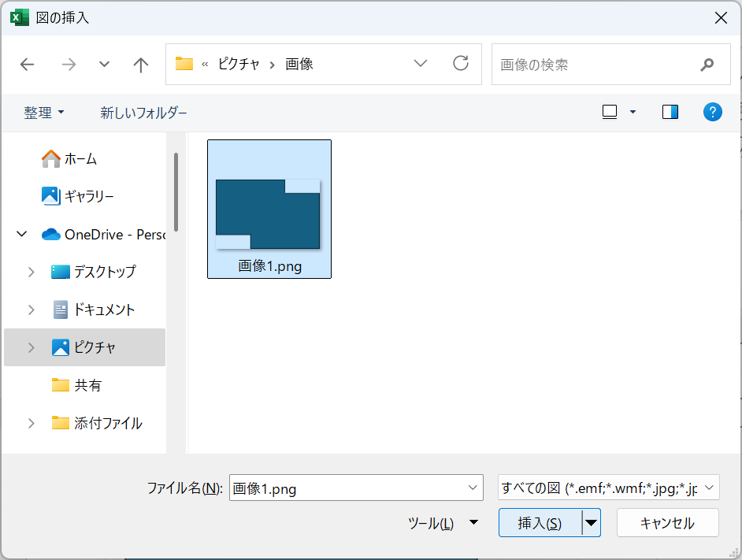Click the 挿入(S) button
Screen dimensions: 742x560
pos(540,523)
